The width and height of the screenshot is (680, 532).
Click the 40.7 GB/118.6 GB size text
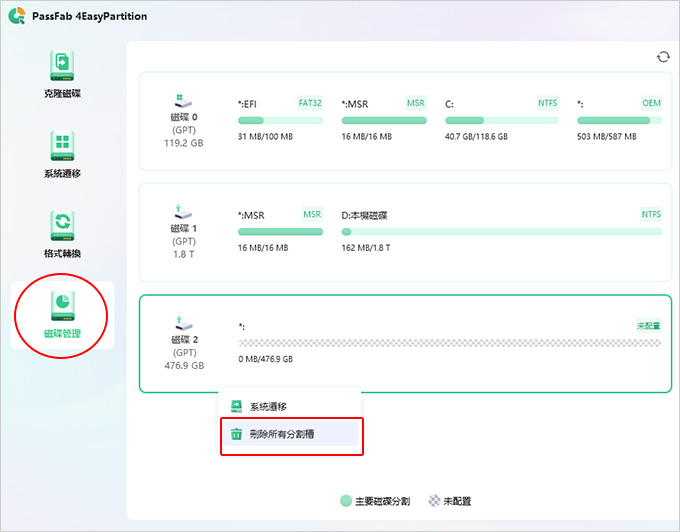pos(476,137)
